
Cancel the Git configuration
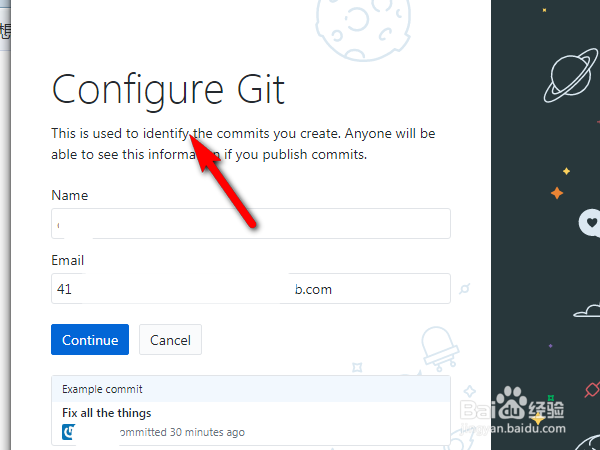[170, 340]
